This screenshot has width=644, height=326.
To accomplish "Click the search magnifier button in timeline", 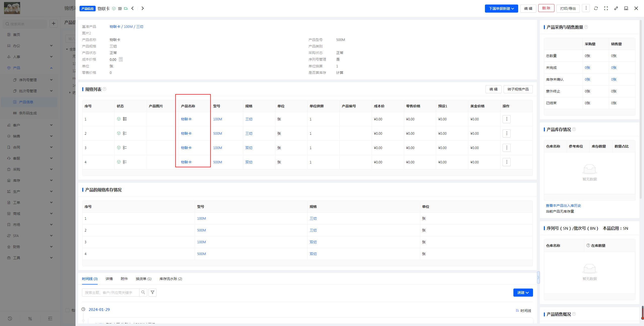I will (x=143, y=292).
